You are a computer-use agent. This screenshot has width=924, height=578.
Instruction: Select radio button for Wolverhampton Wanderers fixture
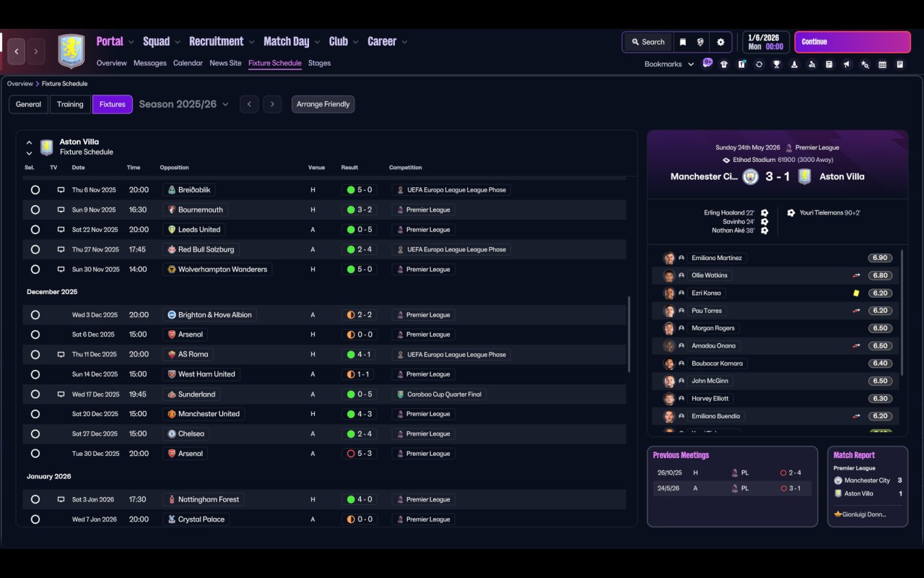pyautogui.click(x=35, y=269)
